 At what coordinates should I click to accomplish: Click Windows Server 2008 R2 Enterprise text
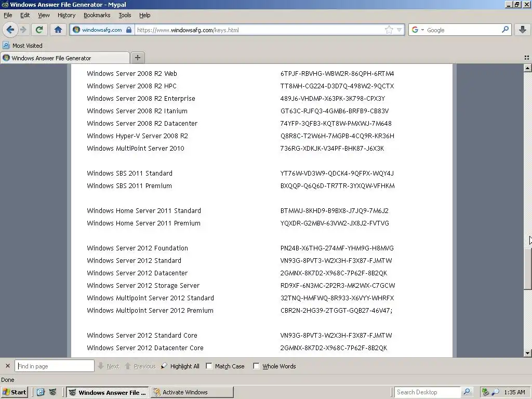tap(141, 99)
